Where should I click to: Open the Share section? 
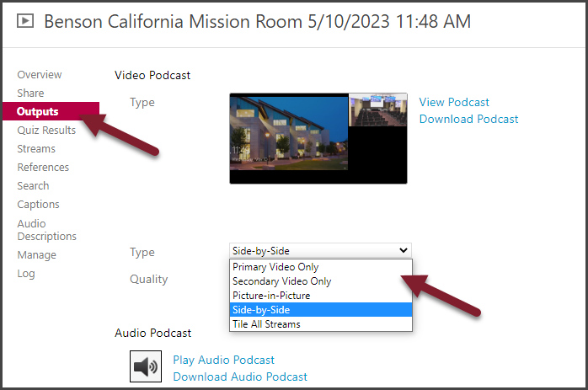(30, 93)
